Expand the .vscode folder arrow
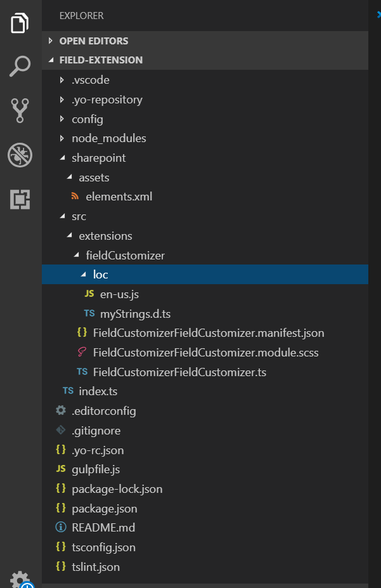Image resolution: width=381 pixels, height=588 pixels. 62,80
